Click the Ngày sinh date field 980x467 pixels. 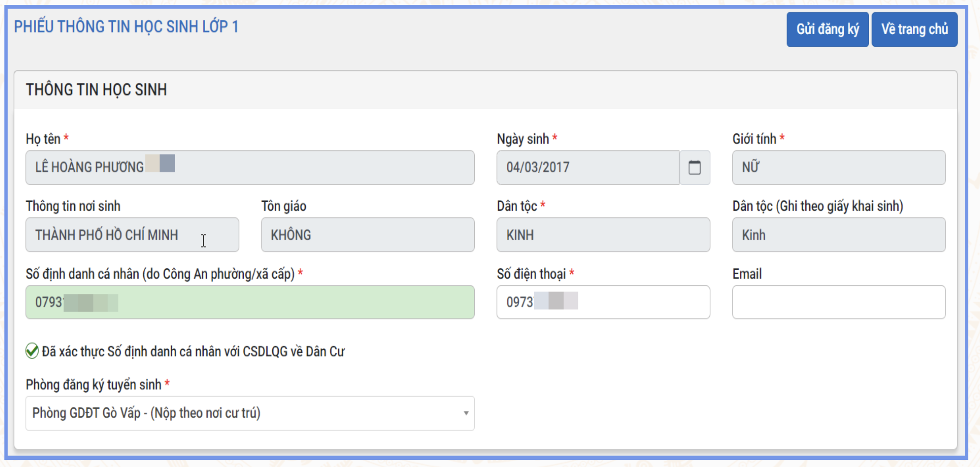[x=587, y=168]
